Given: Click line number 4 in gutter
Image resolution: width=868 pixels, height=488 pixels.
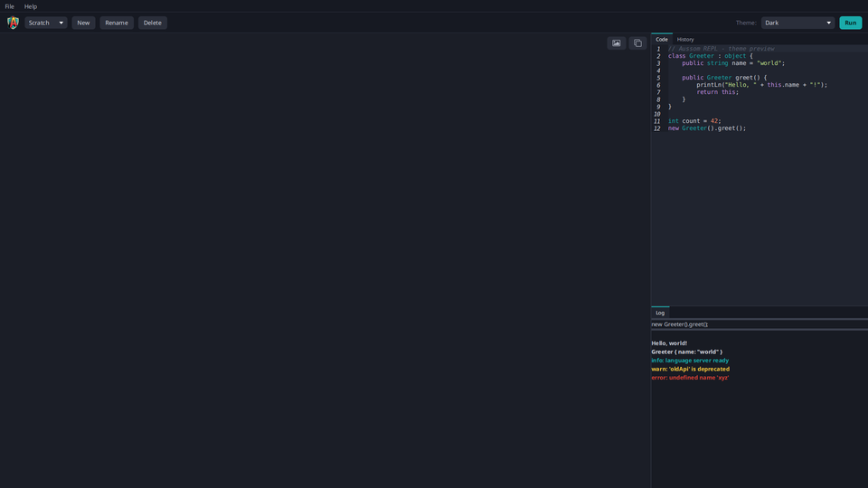Looking at the screenshot, I should [x=658, y=70].
